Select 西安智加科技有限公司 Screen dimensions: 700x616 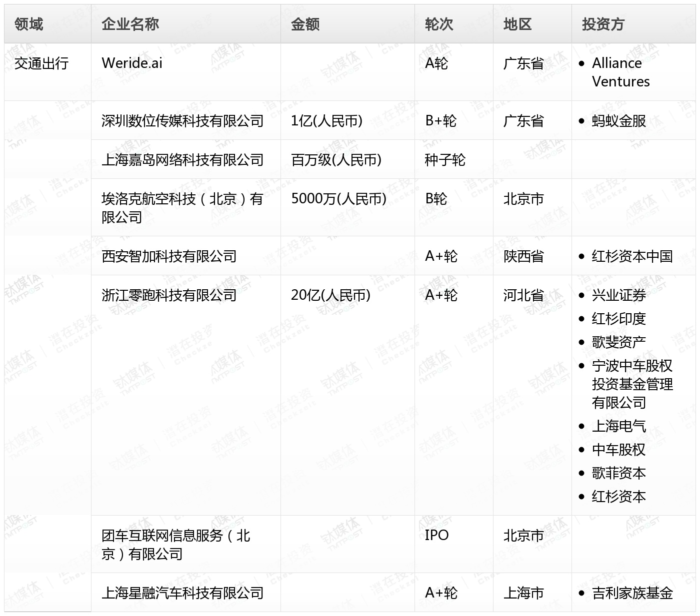click(169, 256)
